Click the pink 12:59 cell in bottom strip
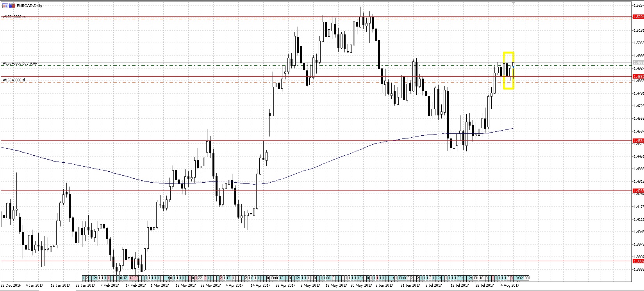644x291 pixels. click(x=134, y=278)
